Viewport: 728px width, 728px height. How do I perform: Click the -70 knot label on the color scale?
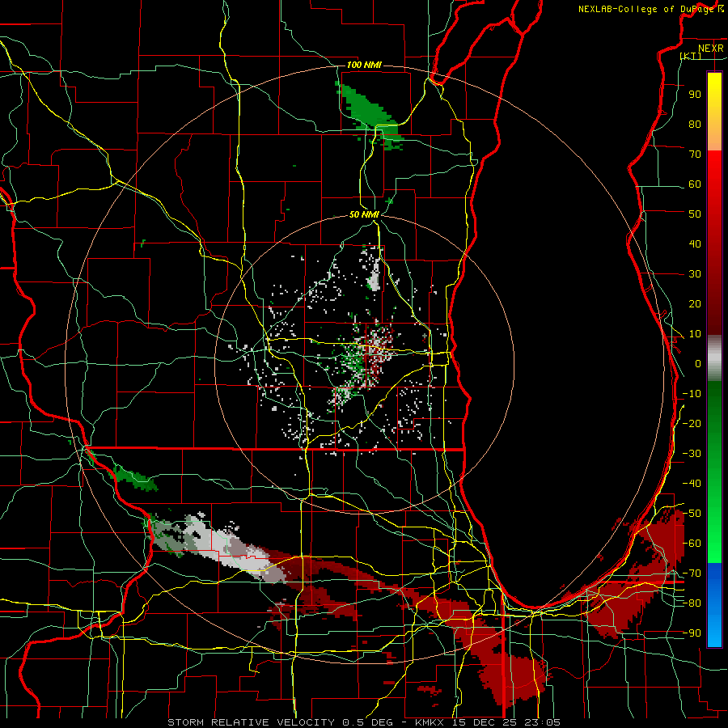[692, 573]
